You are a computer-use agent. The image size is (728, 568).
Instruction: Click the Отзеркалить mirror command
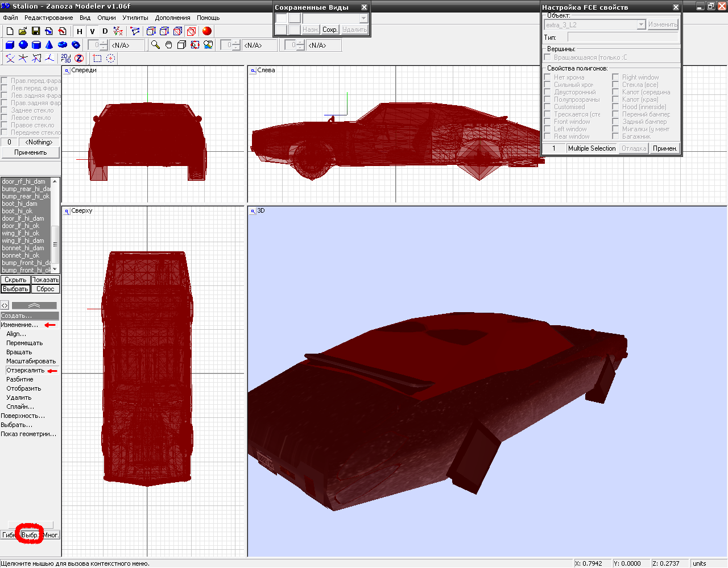point(25,370)
